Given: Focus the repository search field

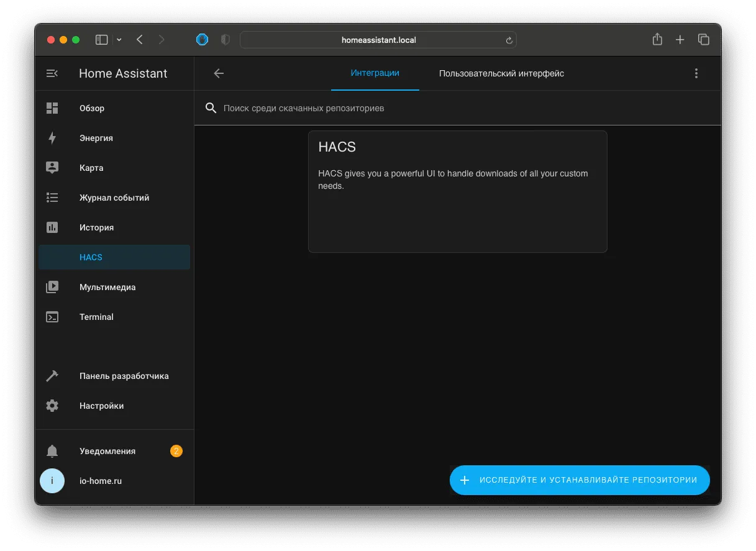Looking at the screenshot, I should pyautogui.click(x=458, y=108).
